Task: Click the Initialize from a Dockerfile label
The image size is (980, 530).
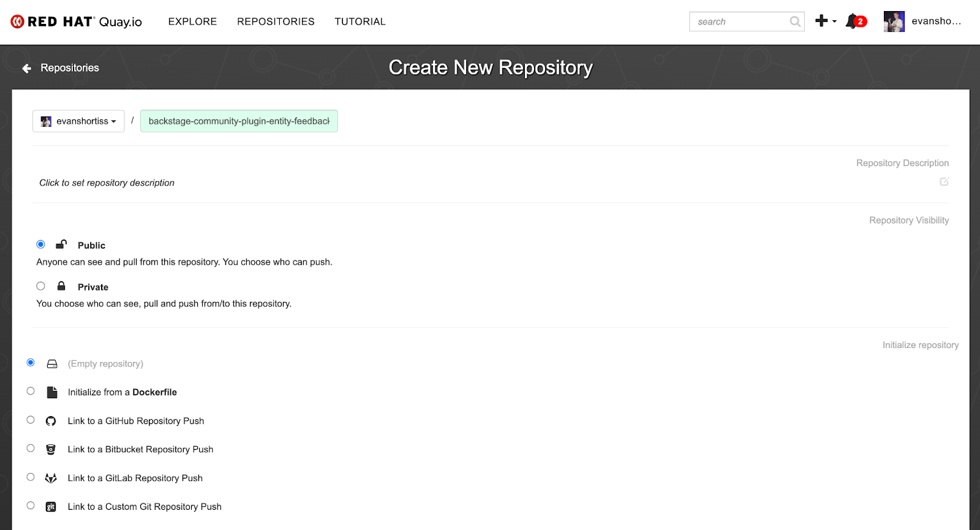Action: 123,392
